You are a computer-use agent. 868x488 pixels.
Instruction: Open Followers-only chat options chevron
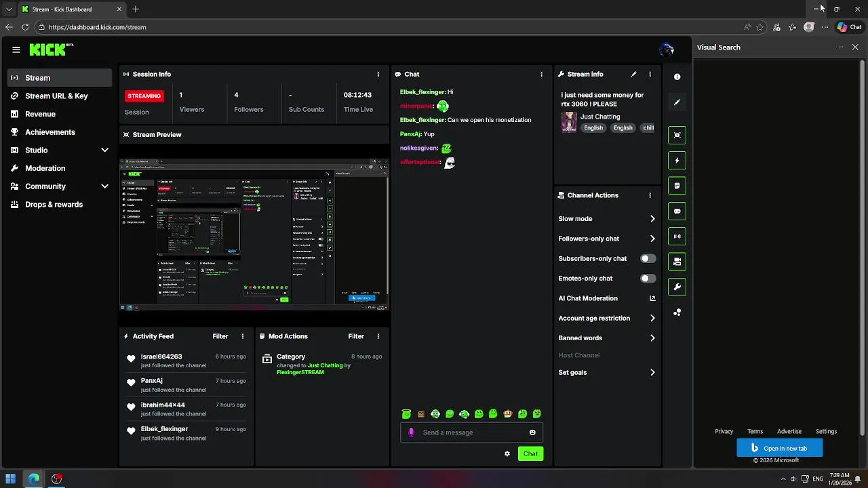[652, 239]
